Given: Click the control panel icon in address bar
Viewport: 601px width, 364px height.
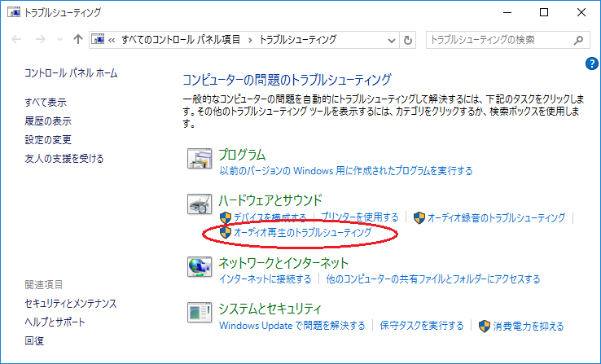Looking at the screenshot, I should coord(98,39).
